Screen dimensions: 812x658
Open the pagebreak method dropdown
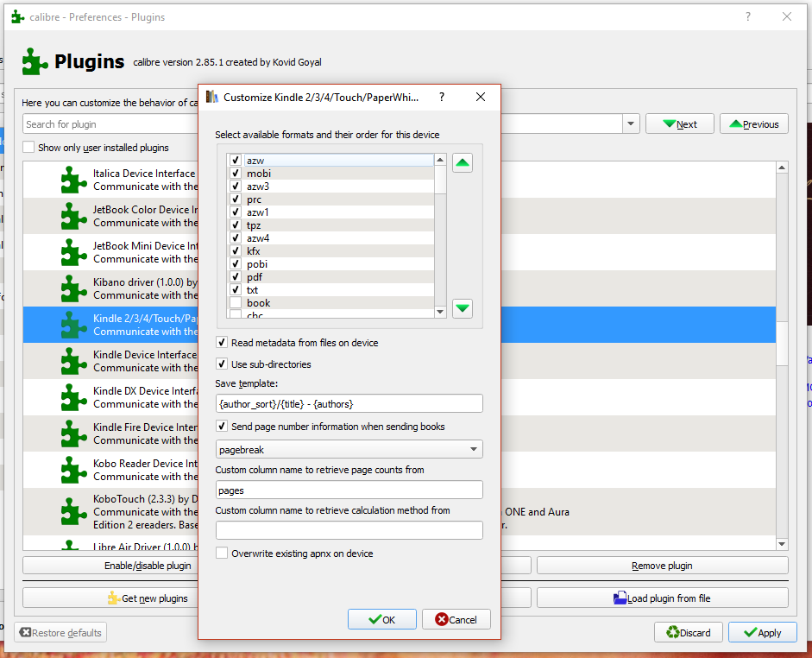tap(473, 449)
